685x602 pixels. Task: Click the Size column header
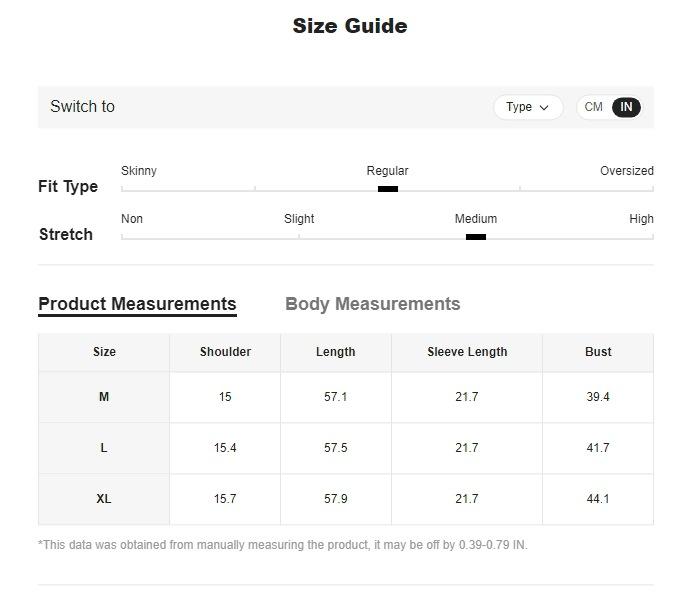pos(104,352)
